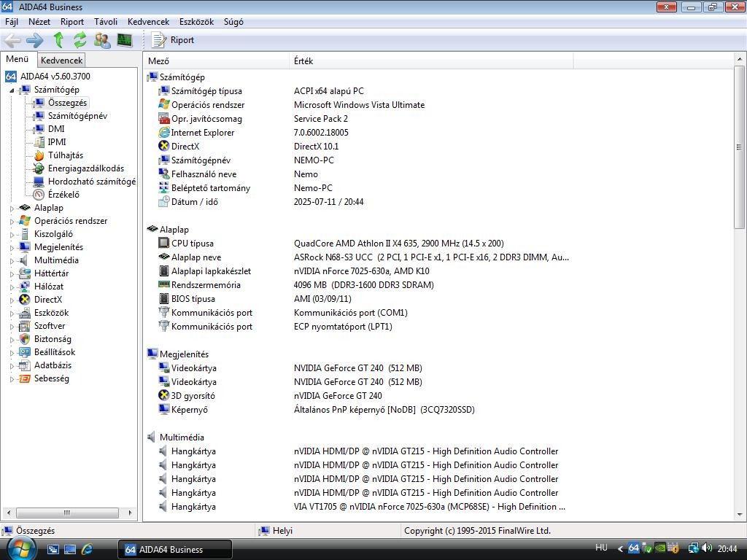Click the Windows Start orb

pos(20,548)
